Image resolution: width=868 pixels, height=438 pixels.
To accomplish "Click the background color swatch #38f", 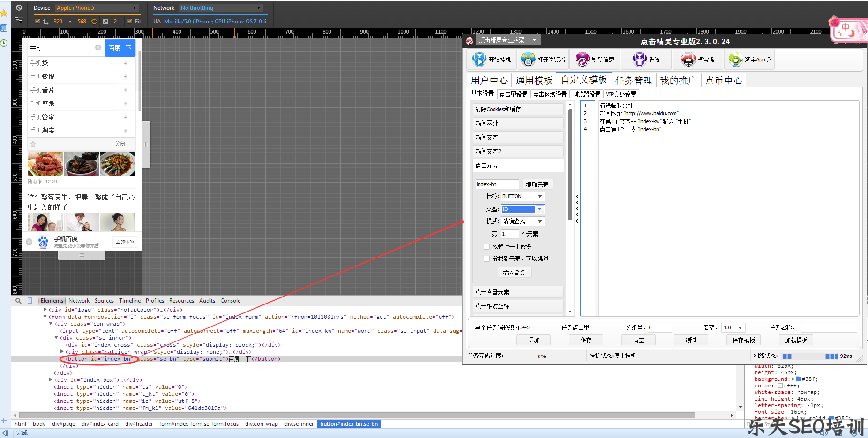I will pyautogui.click(x=799, y=379).
